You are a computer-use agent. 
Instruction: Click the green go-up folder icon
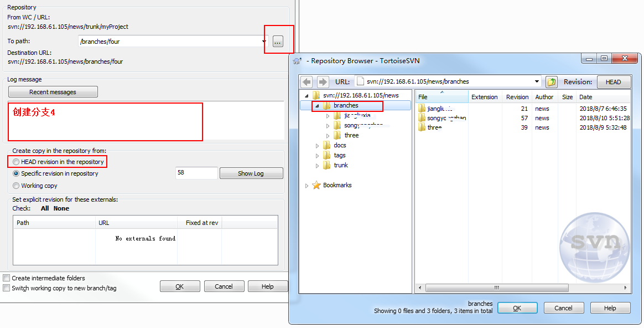[x=551, y=82]
